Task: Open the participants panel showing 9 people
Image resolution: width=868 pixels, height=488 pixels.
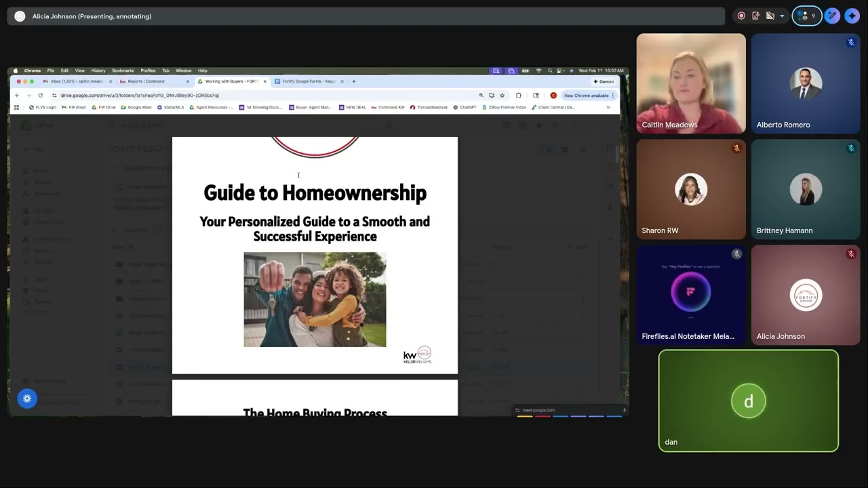Action: pyautogui.click(x=807, y=16)
